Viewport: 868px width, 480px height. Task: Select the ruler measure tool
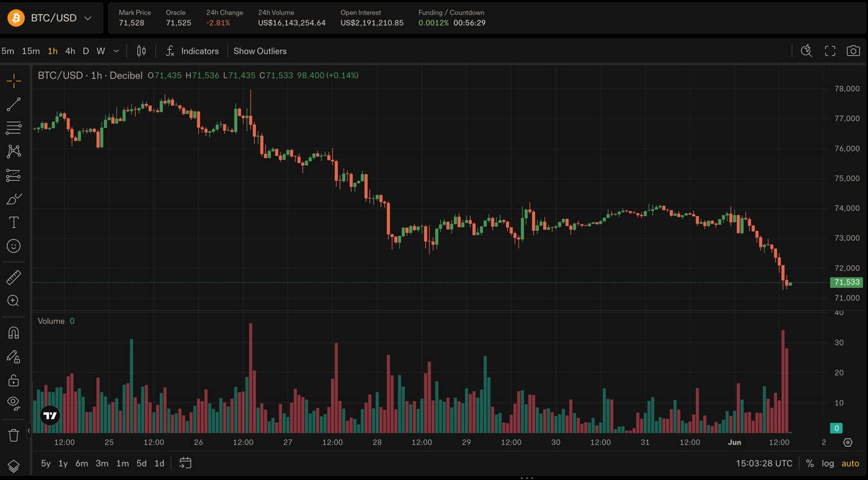coord(14,277)
